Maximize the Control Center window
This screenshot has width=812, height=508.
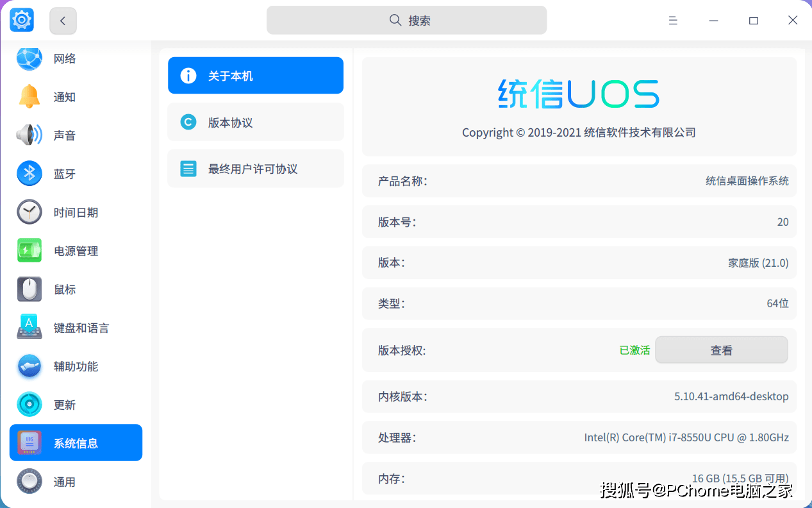pyautogui.click(x=754, y=21)
